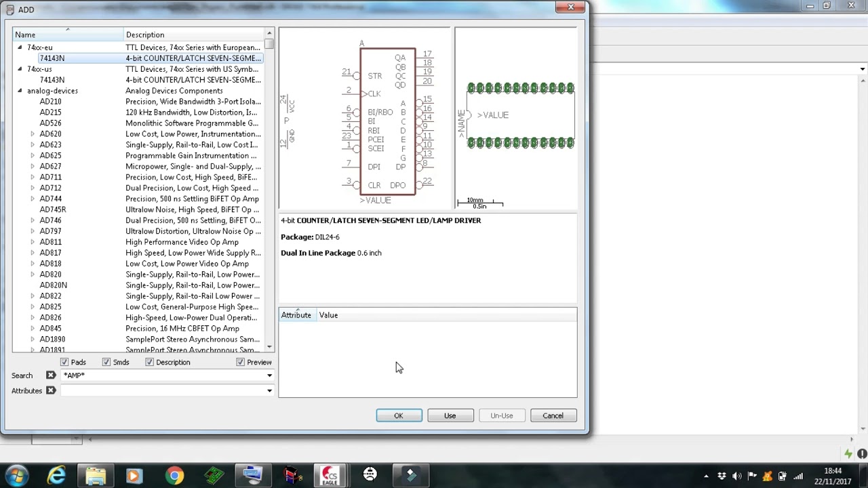Toggle the Description checkbox
868x488 pixels.
[x=149, y=363]
